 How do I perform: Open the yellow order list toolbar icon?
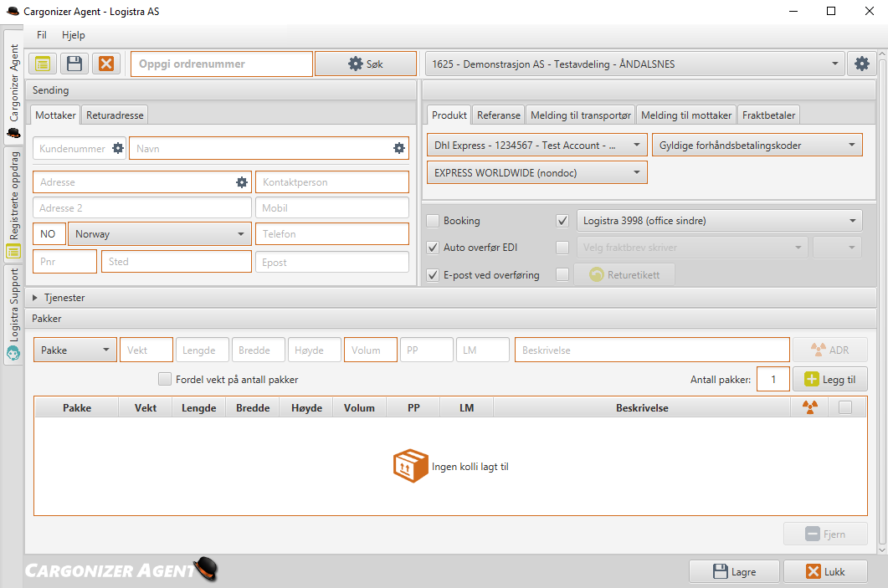click(x=43, y=64)
